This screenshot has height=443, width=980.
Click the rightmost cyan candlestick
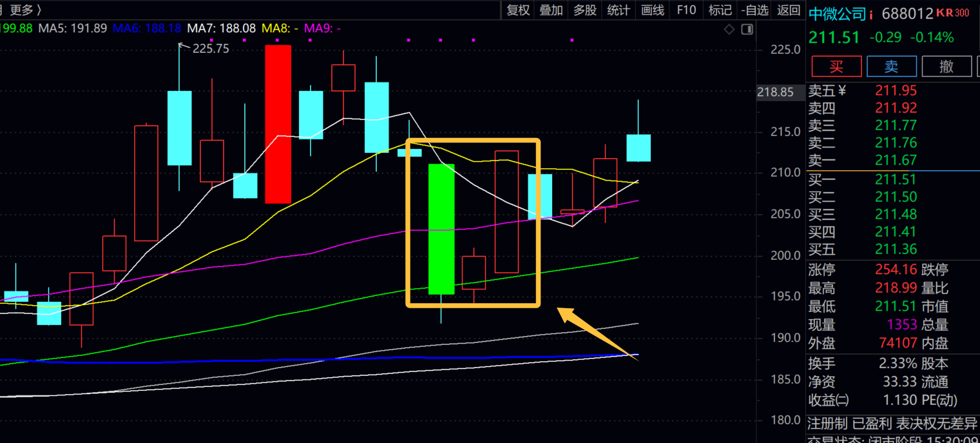click(x=639, y=148)
